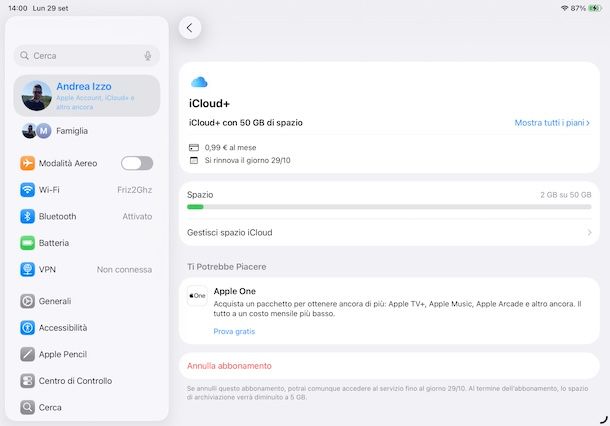This screenshot has height=426, width=610.
Task: Click Prova gratis link
Action: pyautogui.click(x=234, y=331)
